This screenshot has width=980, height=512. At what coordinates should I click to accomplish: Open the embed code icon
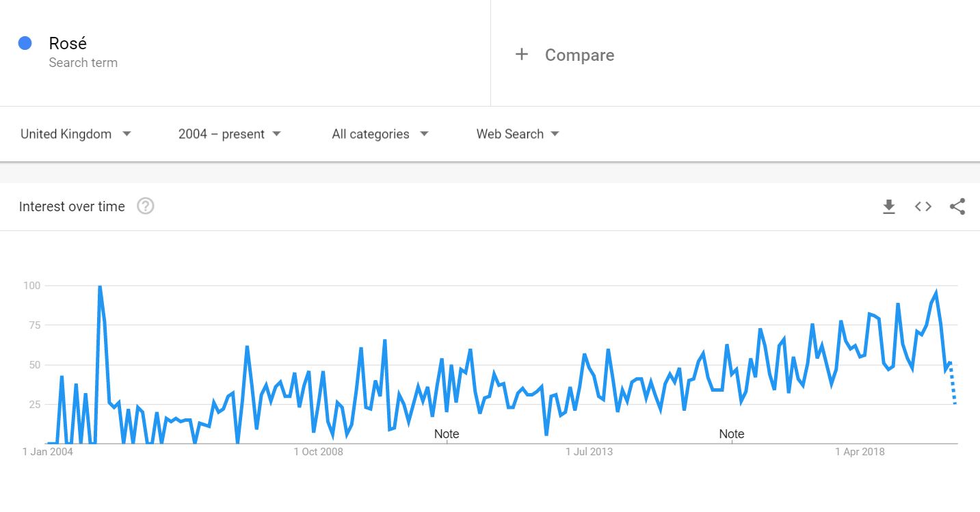click(923, 206)
